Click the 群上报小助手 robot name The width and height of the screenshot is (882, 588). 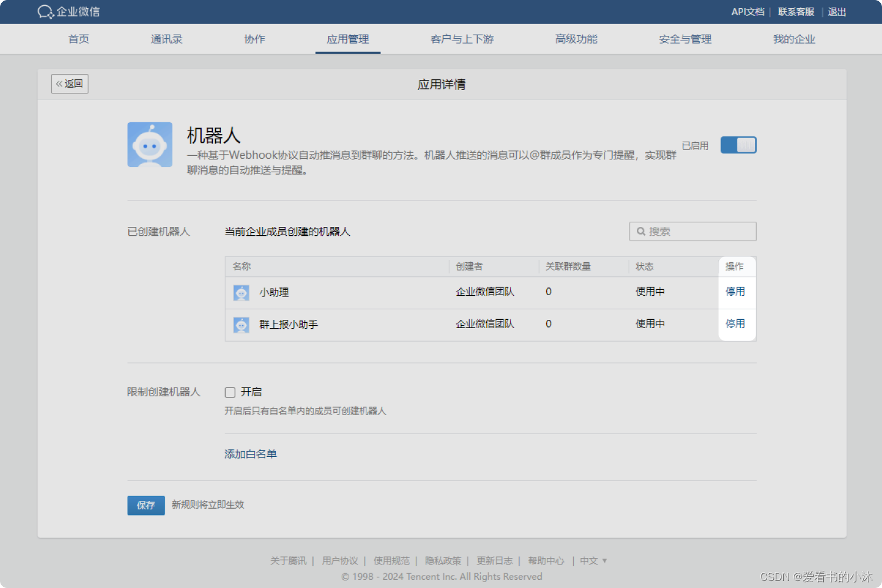tap(289, 325)
